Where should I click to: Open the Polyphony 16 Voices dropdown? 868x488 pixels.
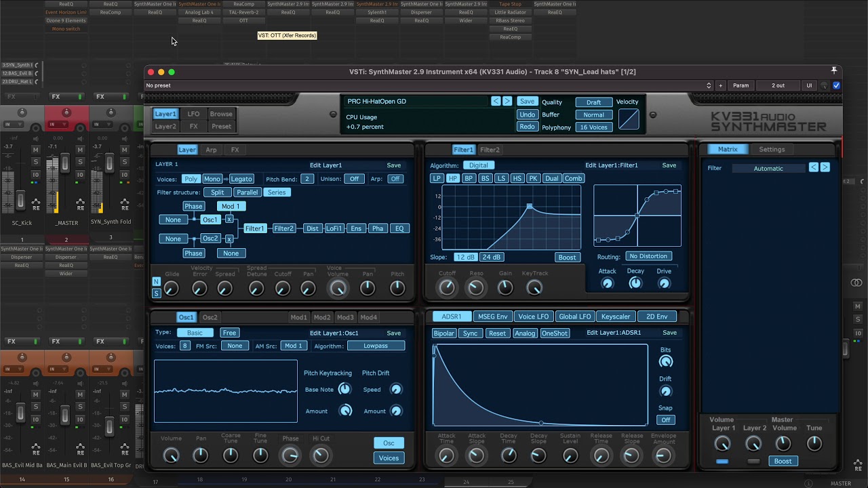593,127
